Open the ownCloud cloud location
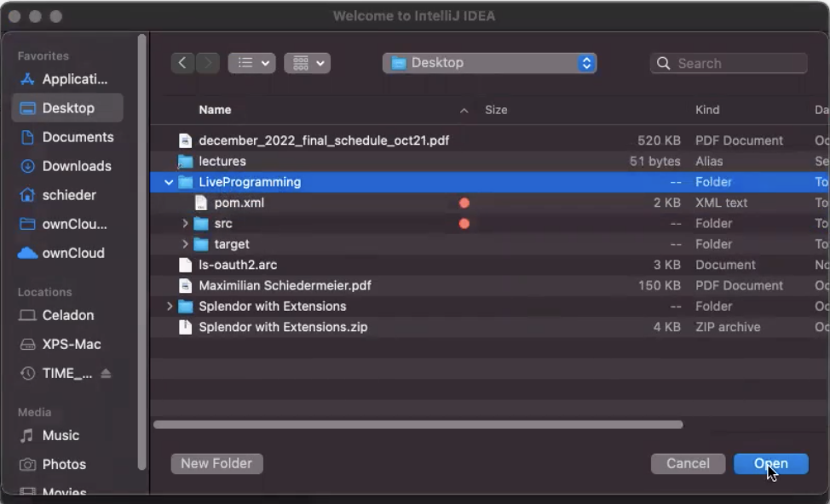Screen dimensions: 830x504 (67, 253)
